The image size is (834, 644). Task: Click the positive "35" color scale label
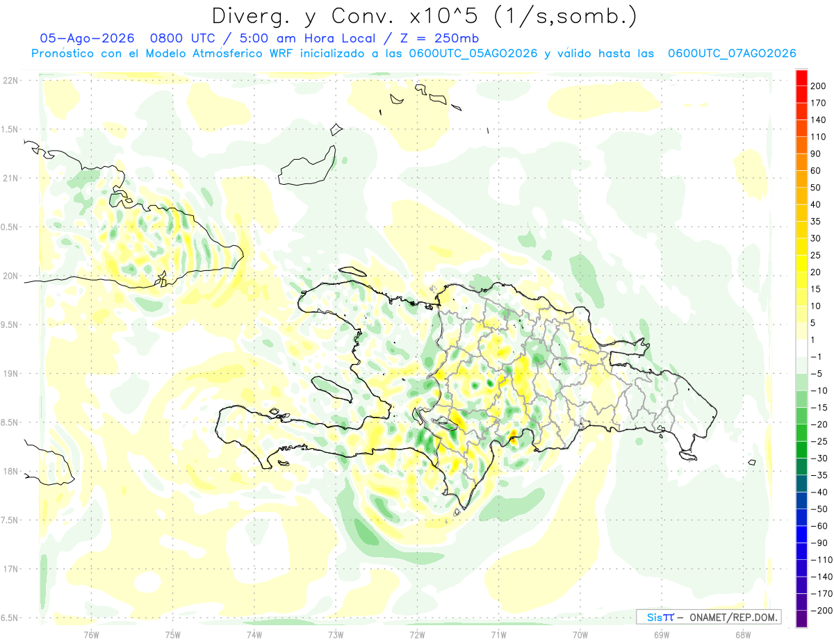pos(816,222)
